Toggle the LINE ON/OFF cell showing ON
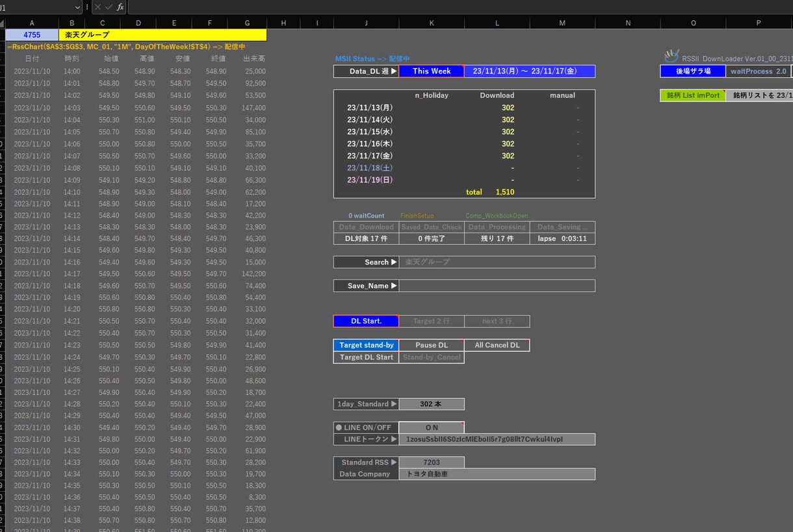793x532 pixels. tap(432, 427)
